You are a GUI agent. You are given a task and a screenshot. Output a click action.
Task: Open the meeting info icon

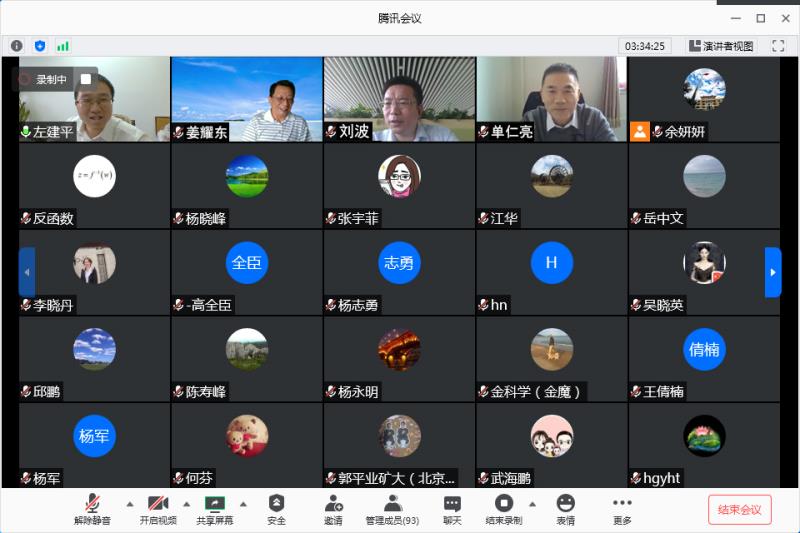point(17,46)
